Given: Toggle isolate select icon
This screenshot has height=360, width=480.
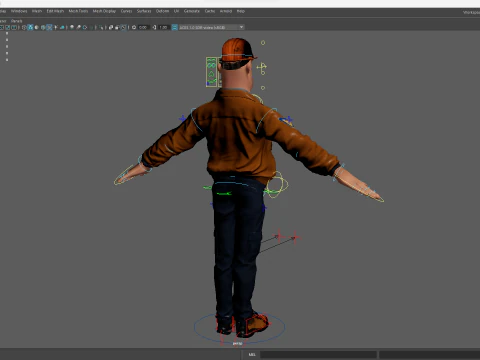Looking at the screenshot, I should coord(101,27).
